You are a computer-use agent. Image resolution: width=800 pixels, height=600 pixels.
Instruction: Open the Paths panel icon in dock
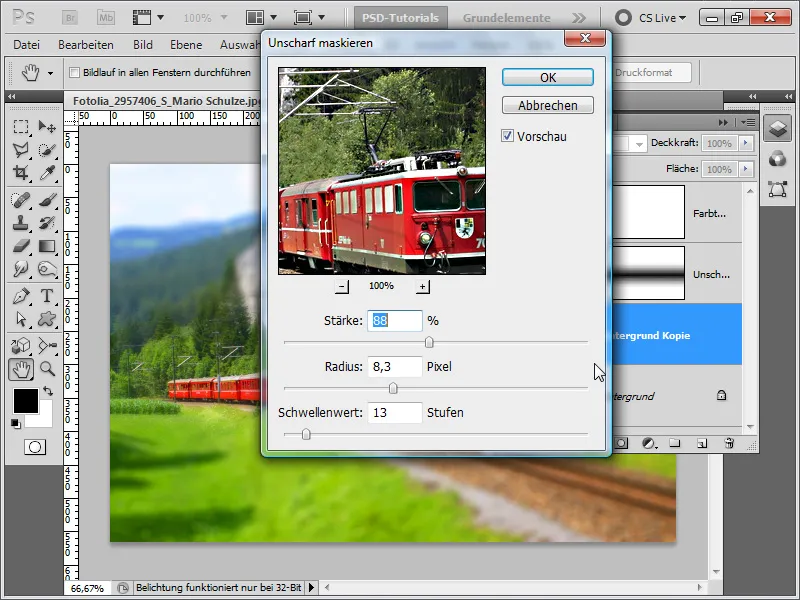pyautogui.click(x=778, y=189)
